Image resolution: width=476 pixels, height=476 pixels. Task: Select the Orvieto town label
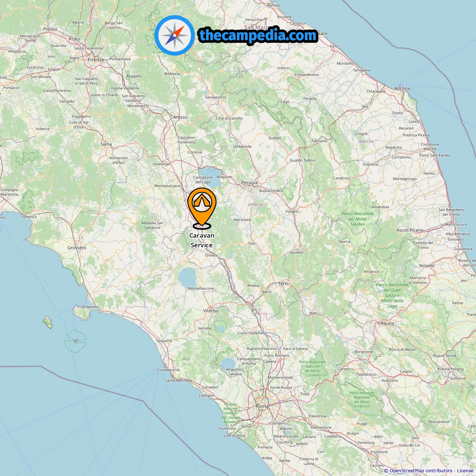point(211,255)
